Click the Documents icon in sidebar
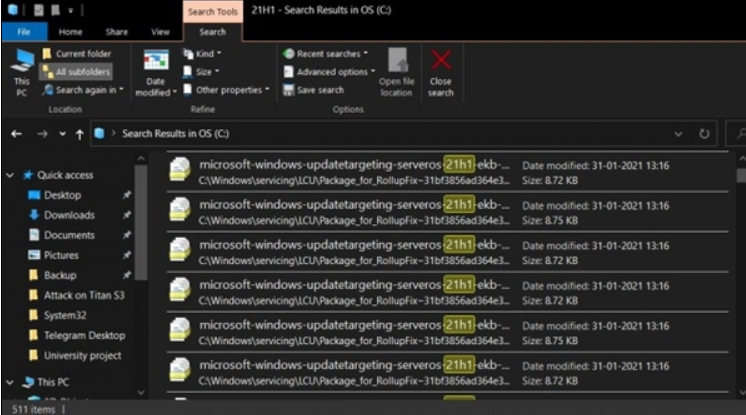The width and height of the screenshot is (746, 415). [x=34, y=235]
